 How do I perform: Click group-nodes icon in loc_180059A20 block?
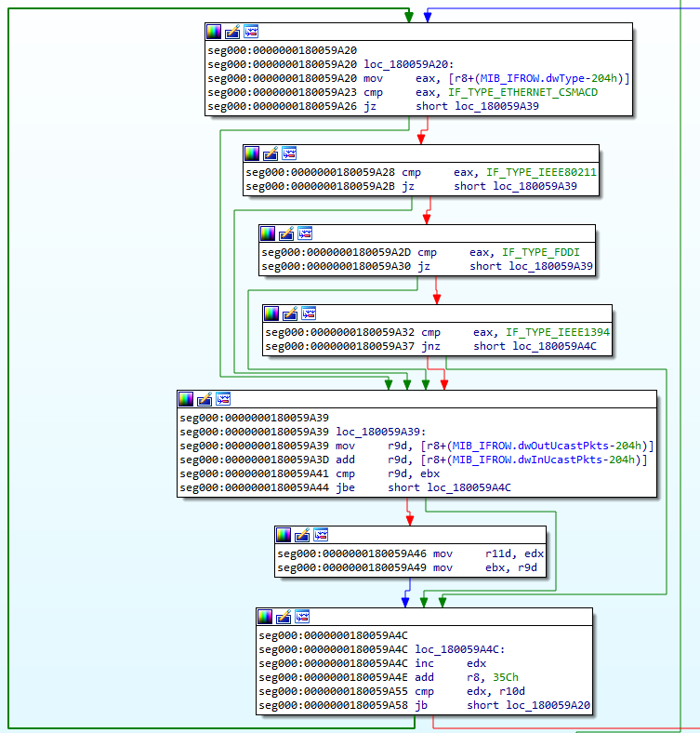point(251,32)
